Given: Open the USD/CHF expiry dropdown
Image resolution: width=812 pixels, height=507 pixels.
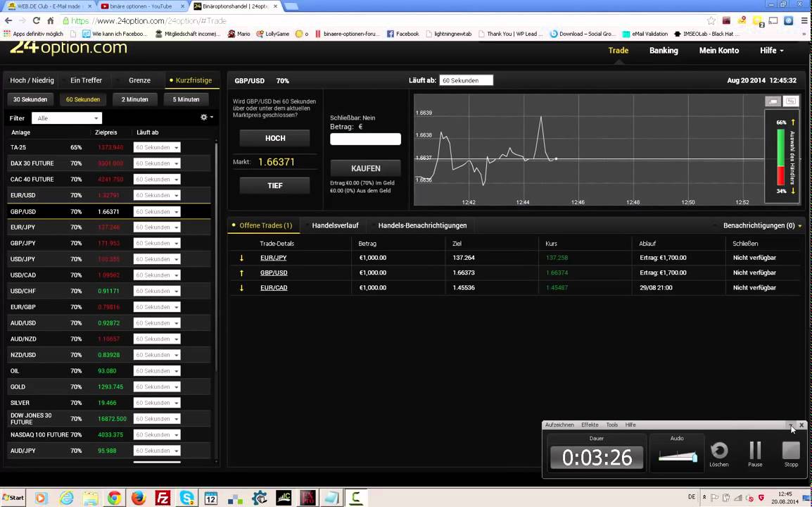Looking at the screenshot, I should tap(157, 291).
